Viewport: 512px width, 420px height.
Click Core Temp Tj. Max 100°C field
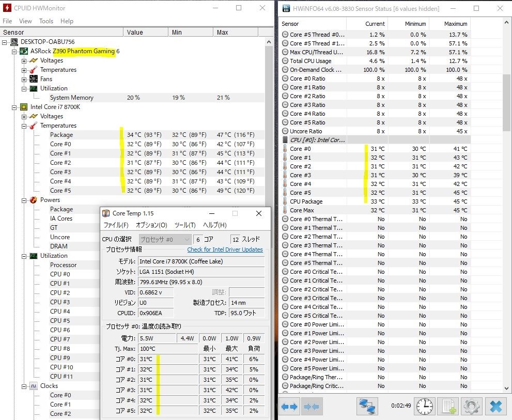coord(168,349)
